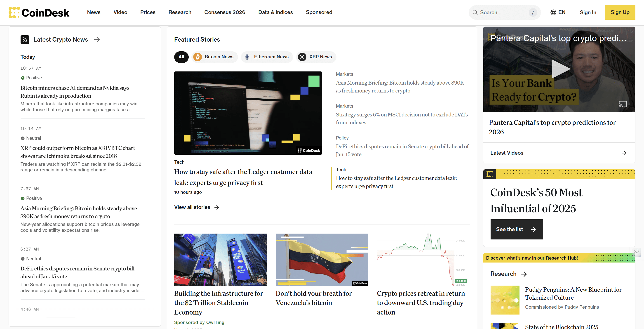The width and height of the screenshot is (644, 329).
Task: Open the Prices menu
Action: point(148,12)
